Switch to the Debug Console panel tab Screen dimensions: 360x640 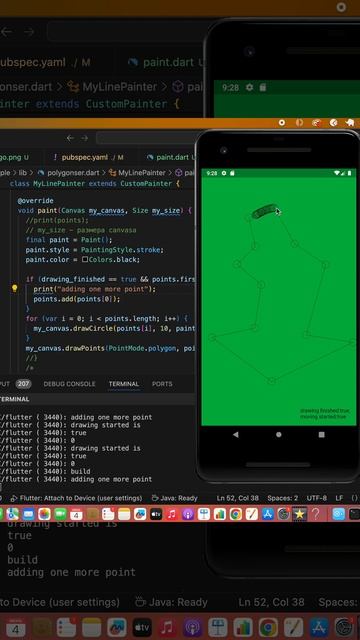click(x=69, y=384)
